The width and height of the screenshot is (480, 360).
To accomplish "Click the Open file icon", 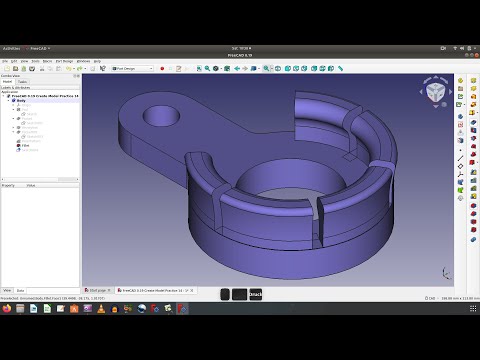I will pos(15,68).
